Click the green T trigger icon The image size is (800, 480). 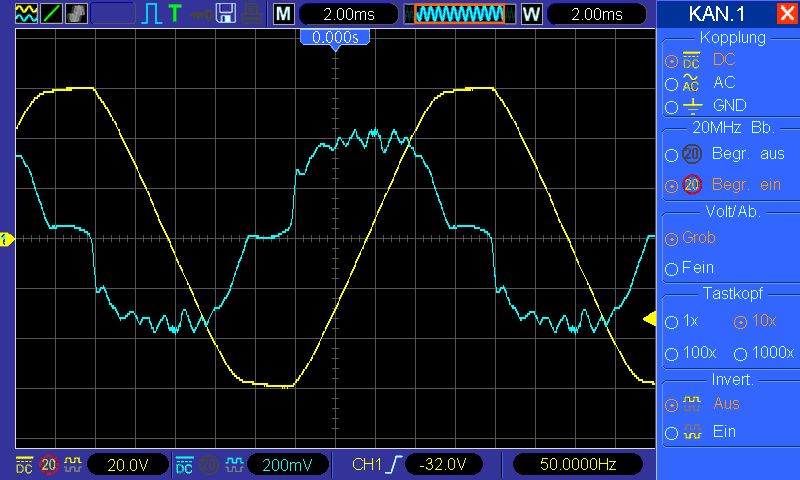[175, 13]
